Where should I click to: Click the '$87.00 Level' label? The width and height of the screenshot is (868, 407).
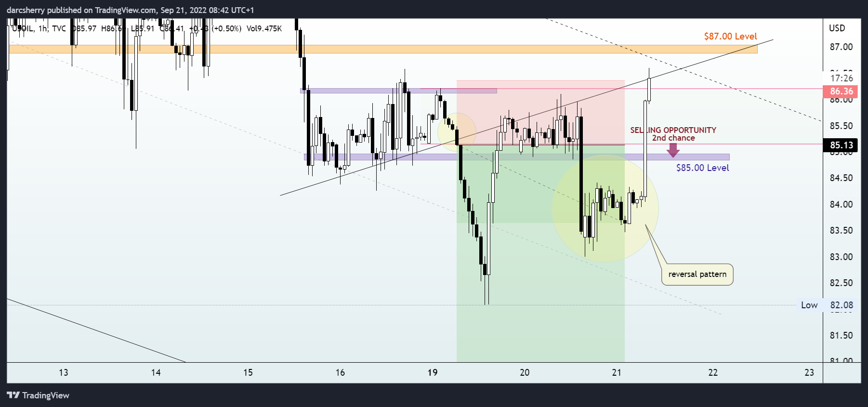coord(730,37)
